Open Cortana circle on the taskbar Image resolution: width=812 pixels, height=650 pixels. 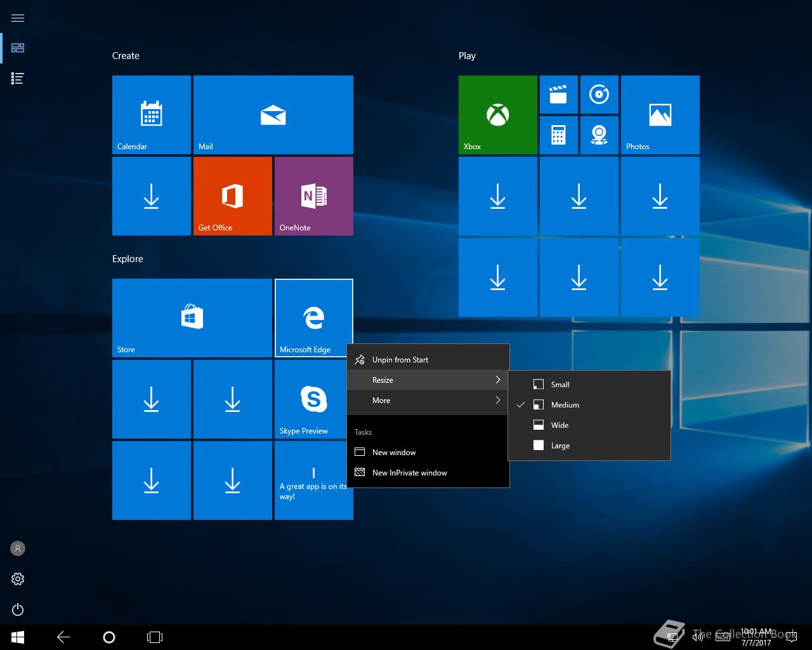[x=109, y=637]
